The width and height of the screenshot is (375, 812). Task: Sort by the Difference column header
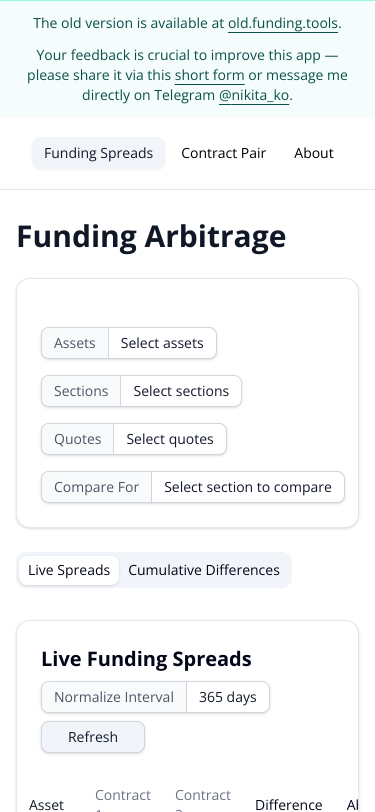[x=289, y=805]
